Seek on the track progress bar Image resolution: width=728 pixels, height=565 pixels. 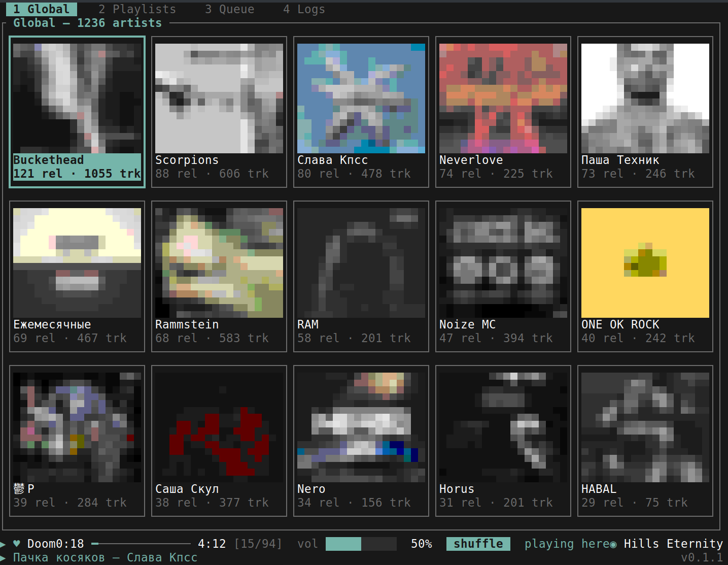(x=141, y=544)
